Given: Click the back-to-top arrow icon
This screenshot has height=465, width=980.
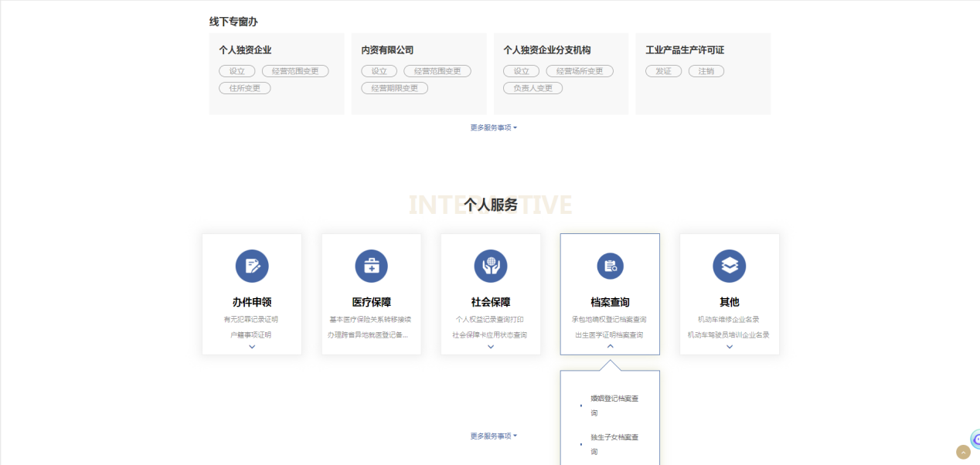Looking at the screenshot, I should [963, 452].
